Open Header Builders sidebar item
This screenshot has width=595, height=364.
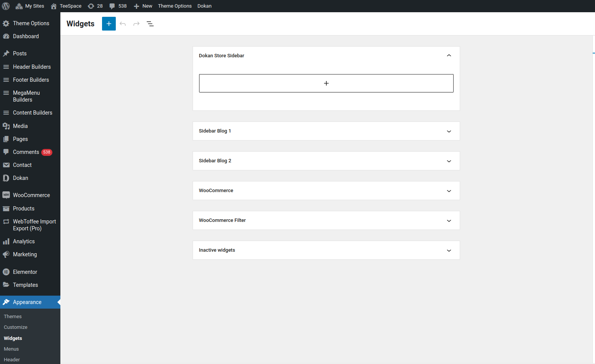(30, 67)
